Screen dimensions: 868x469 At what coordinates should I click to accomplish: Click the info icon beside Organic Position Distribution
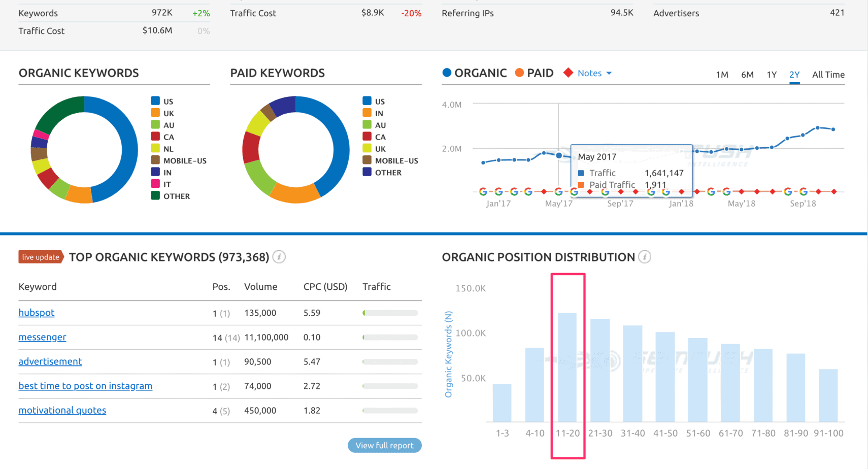click(x=645, y=257)
